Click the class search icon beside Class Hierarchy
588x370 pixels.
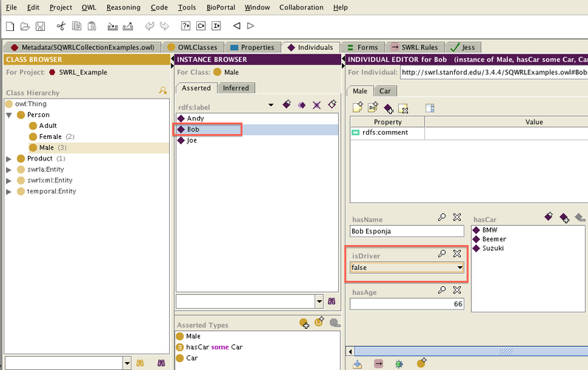[162, 90]
